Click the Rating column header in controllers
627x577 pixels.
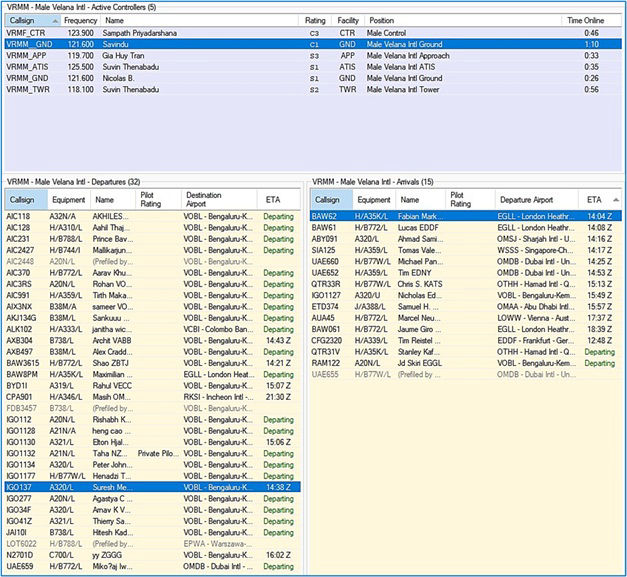[316, 19]
